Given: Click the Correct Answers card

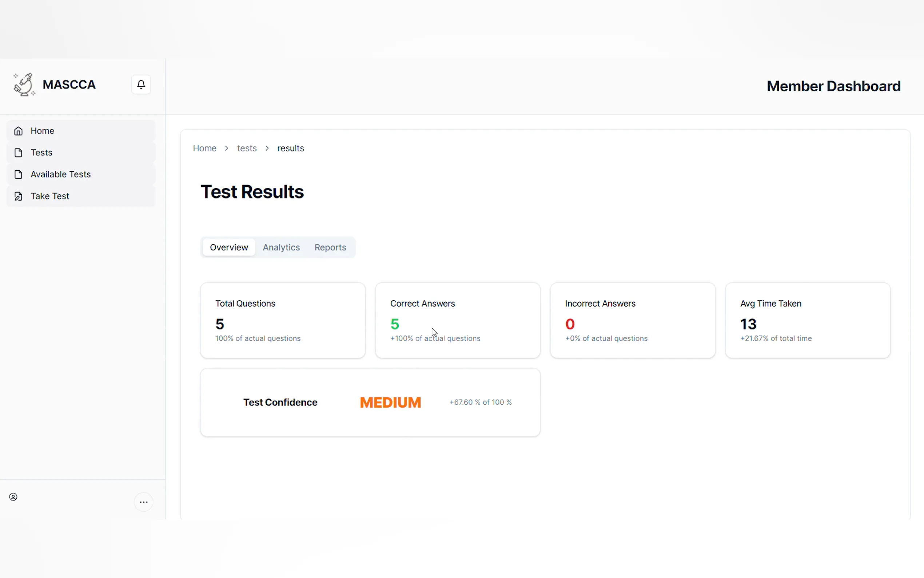Looking at the screenshot, I should point(458,320).
